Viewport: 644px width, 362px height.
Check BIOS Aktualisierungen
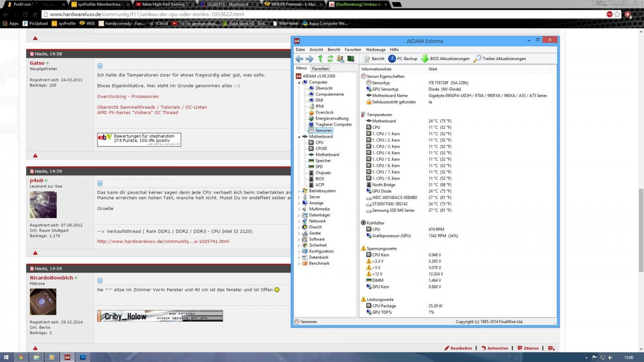coord(446,59)
